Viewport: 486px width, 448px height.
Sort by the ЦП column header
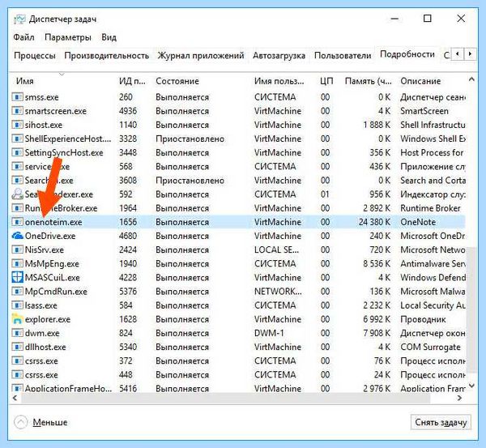pyautogui.click(x=326, y=81)
